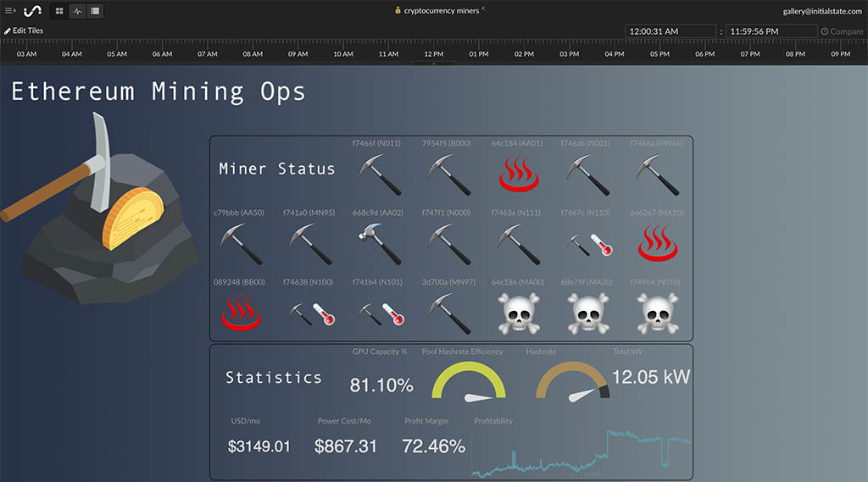Switch to Waves view

[x=77, y=11]
